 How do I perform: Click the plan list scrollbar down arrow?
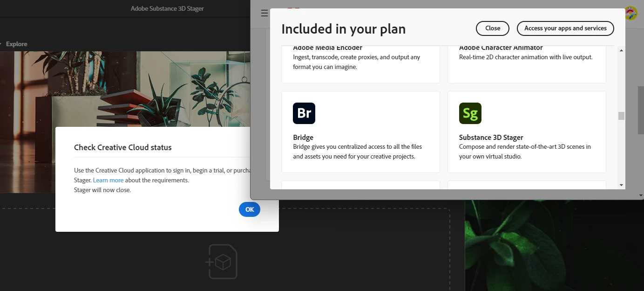(621, 185)
